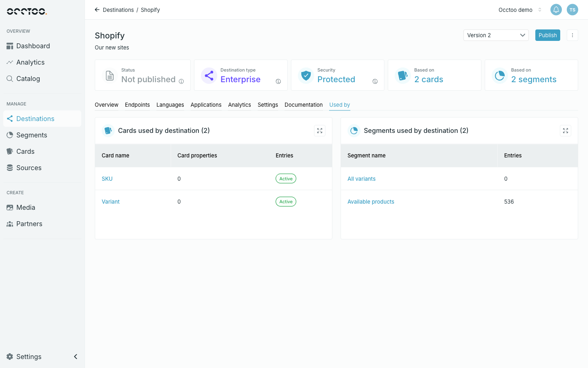Click the Publish button
588x368 pixels.
pyautogui.click(x=548, y=35)
